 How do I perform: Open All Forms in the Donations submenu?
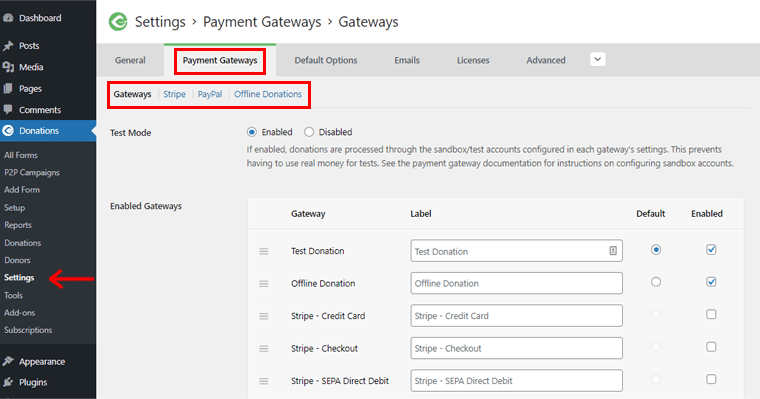[x=21, y=155]
